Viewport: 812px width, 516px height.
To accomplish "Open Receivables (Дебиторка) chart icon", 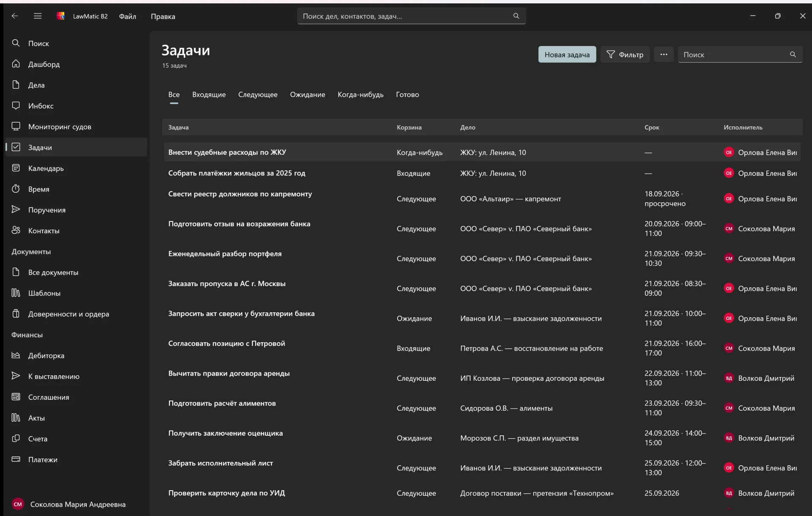I will [16, 355].
